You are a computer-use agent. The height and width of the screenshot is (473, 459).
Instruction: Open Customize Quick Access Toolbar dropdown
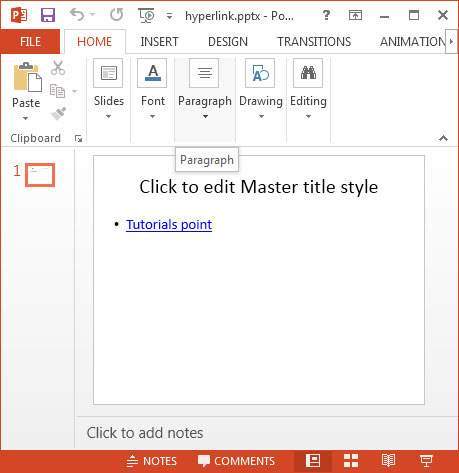169,16
